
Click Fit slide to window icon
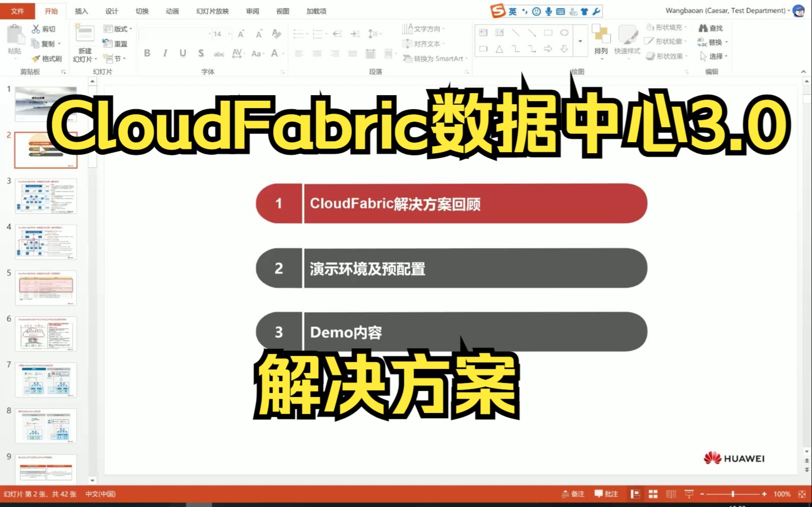[x=802, y=494]
